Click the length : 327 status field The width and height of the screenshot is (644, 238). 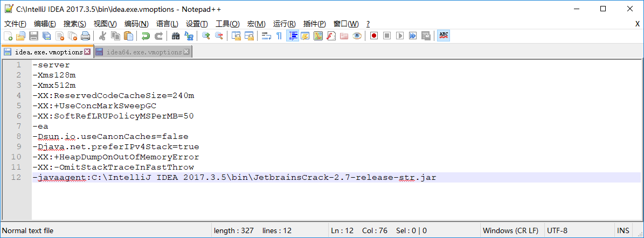pos(234,230)
